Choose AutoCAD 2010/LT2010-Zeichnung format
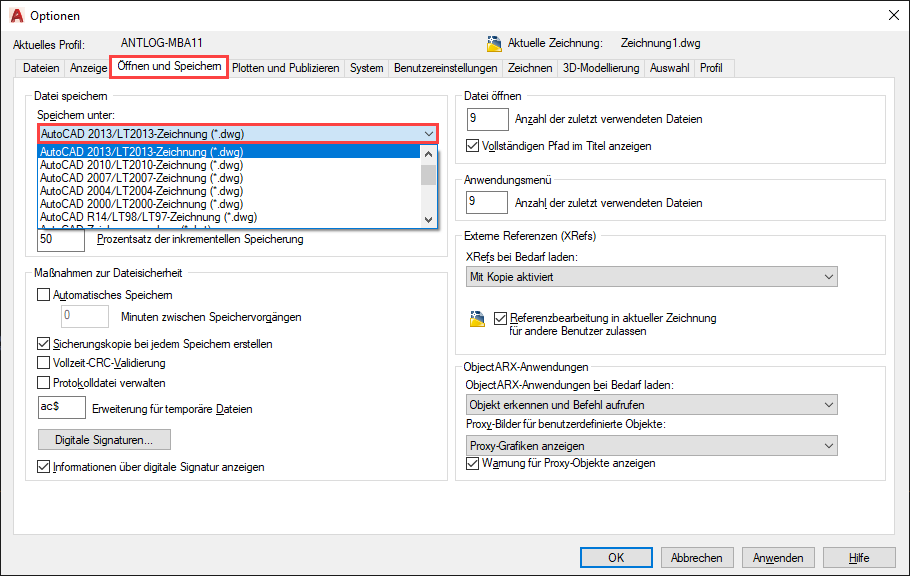This screenshot has width=910, height=576. 229,165
